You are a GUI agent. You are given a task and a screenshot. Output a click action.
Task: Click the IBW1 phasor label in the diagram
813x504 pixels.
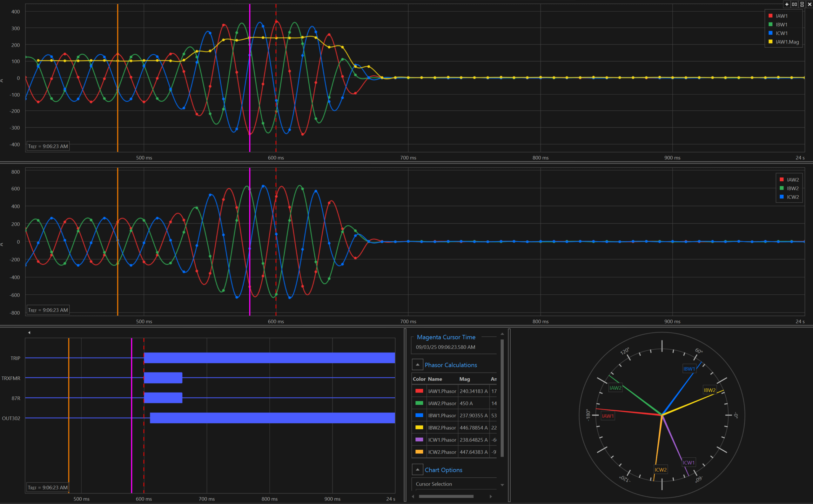click(689, 369)
